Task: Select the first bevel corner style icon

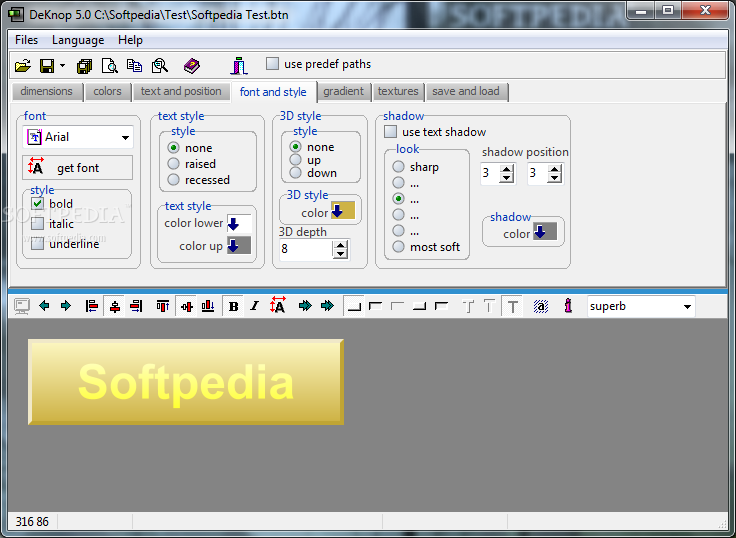Action: pyautogui.click(x=354, y=307)
